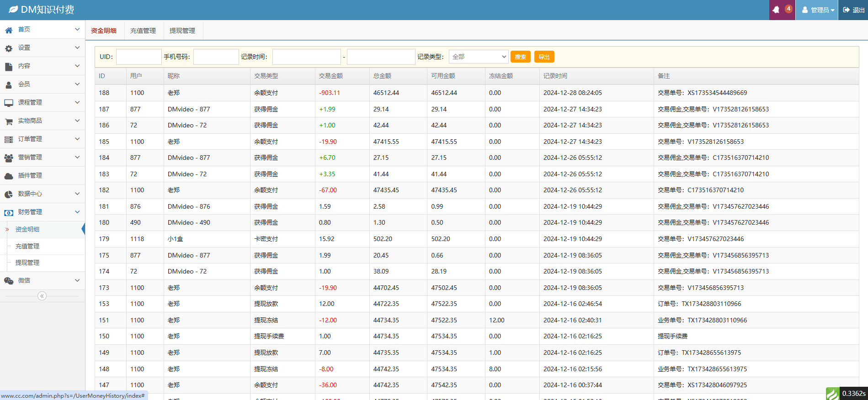Image resolution: width=868 pixels, height=400 pixels.
Task: Click the 退出 logout link
Action: coord(853,10)
